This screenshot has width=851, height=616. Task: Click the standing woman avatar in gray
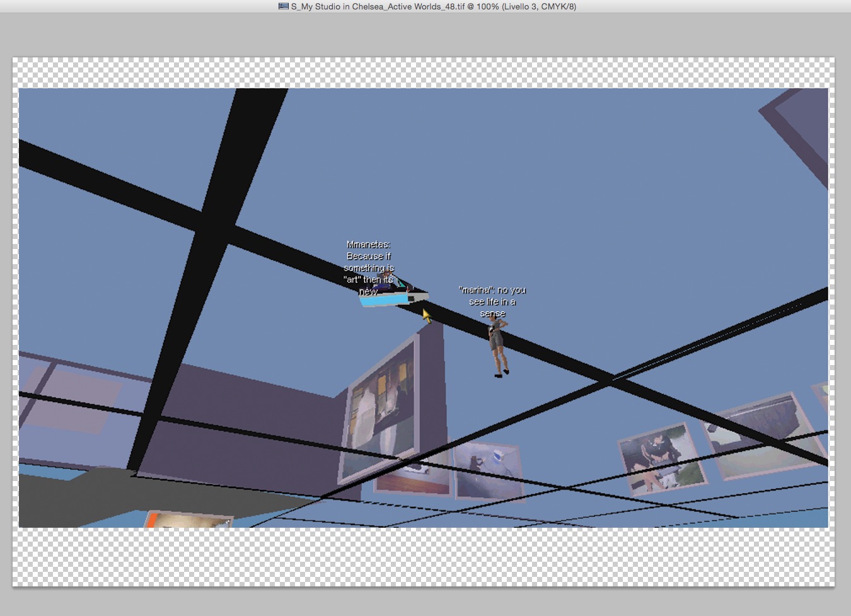tap(498, 347)
